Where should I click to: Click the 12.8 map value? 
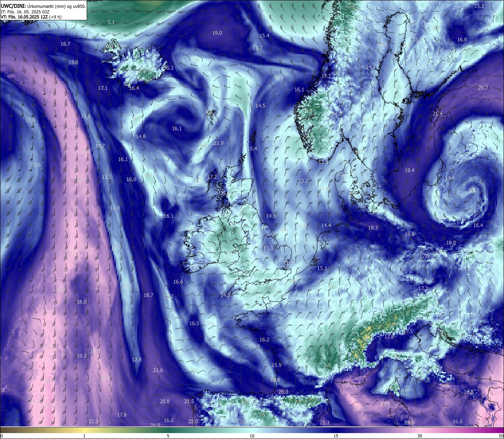(137, 360)
